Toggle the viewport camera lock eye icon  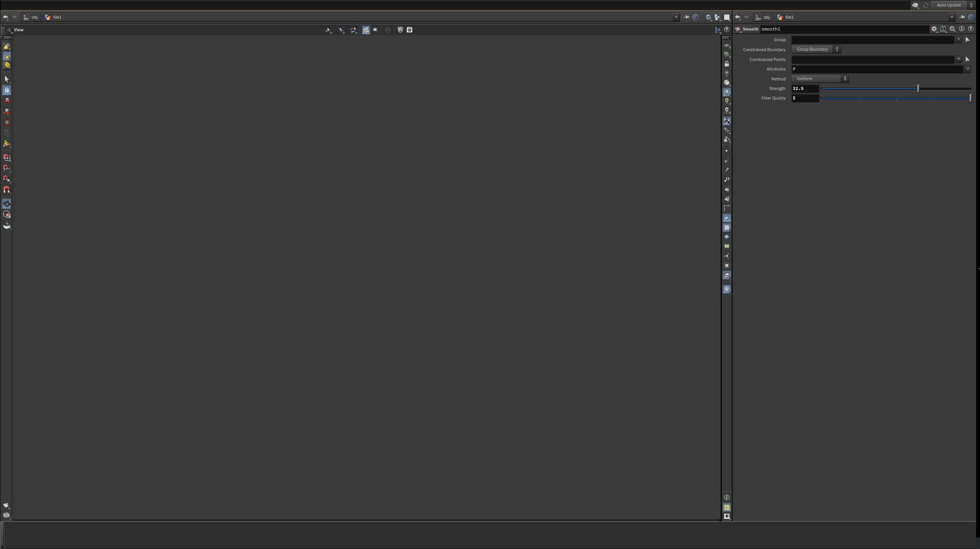727,517
